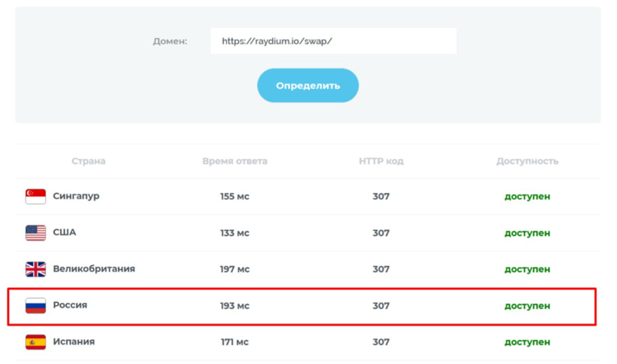This screenshot has height=364, width=617.
Task: Click the Домен label text
Action: point(170,41)
